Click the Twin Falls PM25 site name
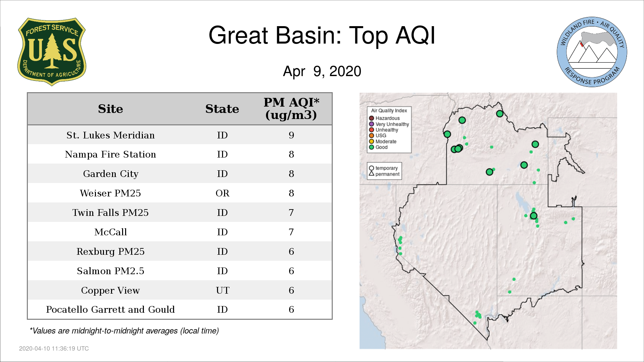This screenshot has height=362, width=644. pos(110,213)
